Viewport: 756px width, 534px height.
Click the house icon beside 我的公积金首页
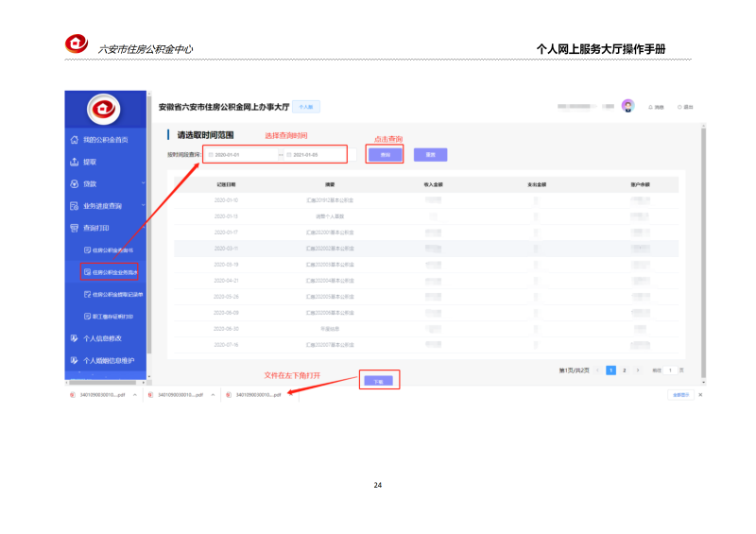75,140
